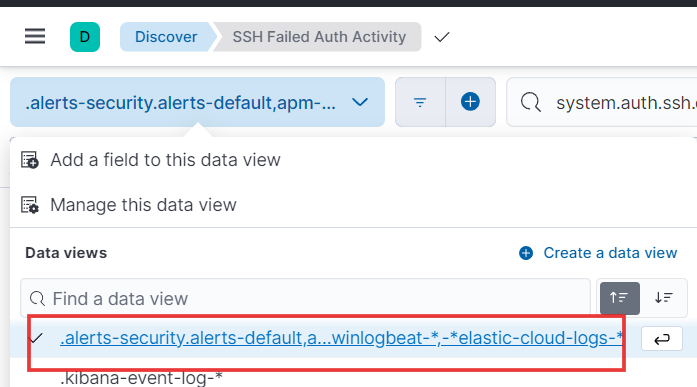Screen dimensions: 697x387
Task: Click the green D space avatar
Action: tap(85, 37)
